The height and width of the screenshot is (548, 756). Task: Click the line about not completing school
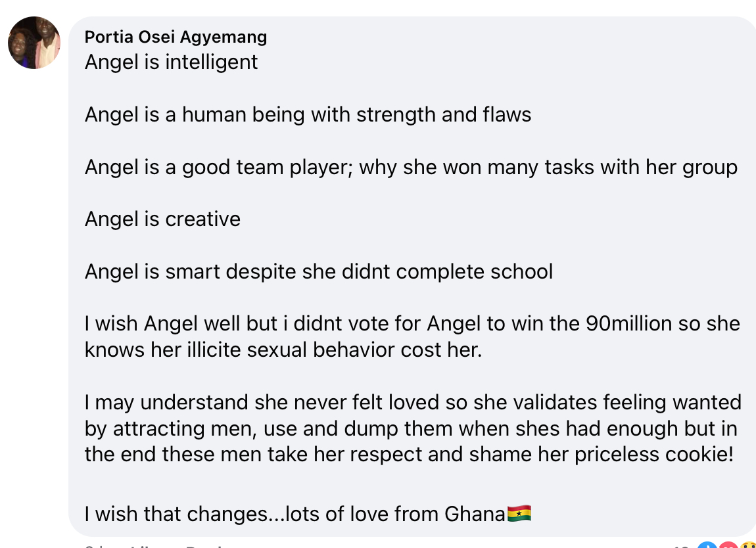[319, 271]
